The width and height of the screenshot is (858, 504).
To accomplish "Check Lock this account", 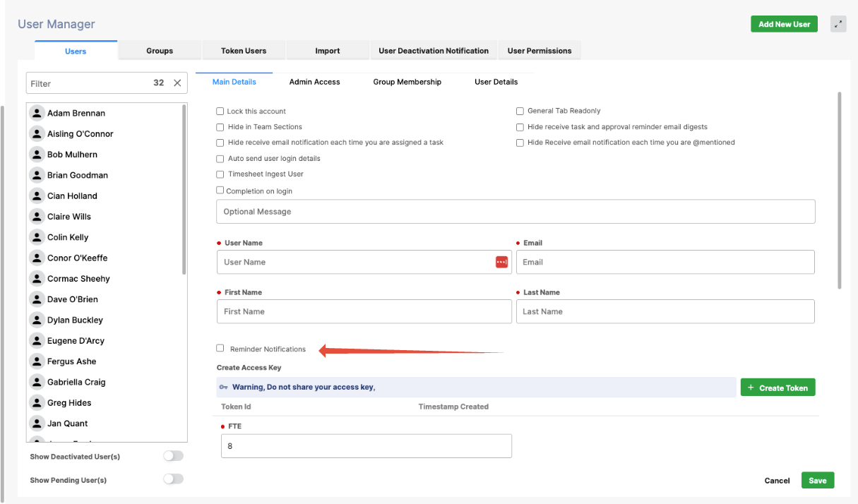I will [x=220, y=111].
